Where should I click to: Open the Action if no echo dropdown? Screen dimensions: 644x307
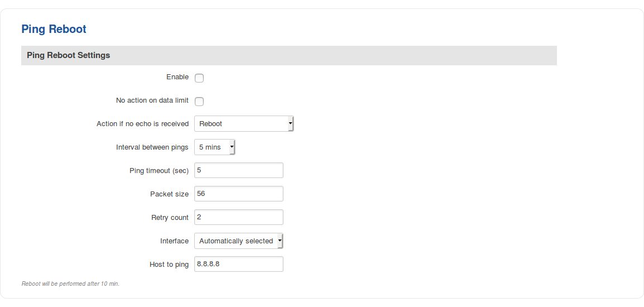pos(244,124)
